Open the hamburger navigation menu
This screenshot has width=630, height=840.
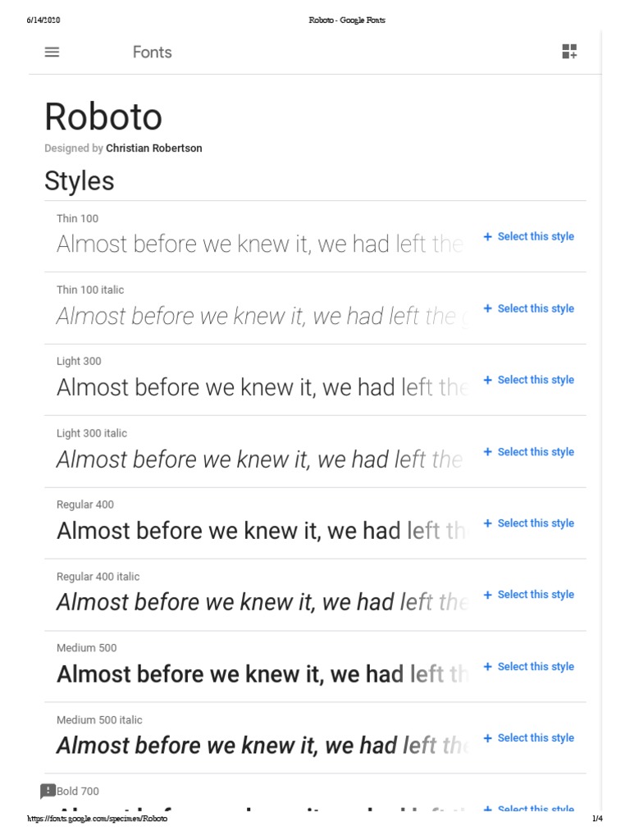coord(52,52)
